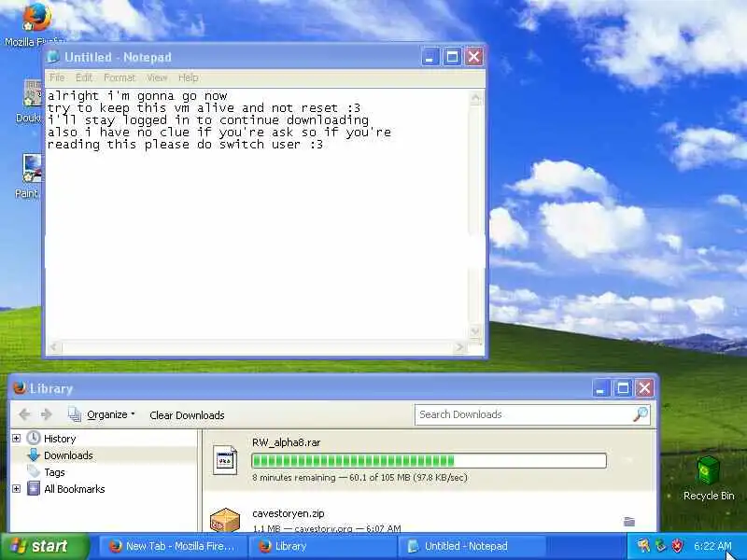
Task: Open Notepad Format menu
Action: pyautogui.click(x=120, y=77)
